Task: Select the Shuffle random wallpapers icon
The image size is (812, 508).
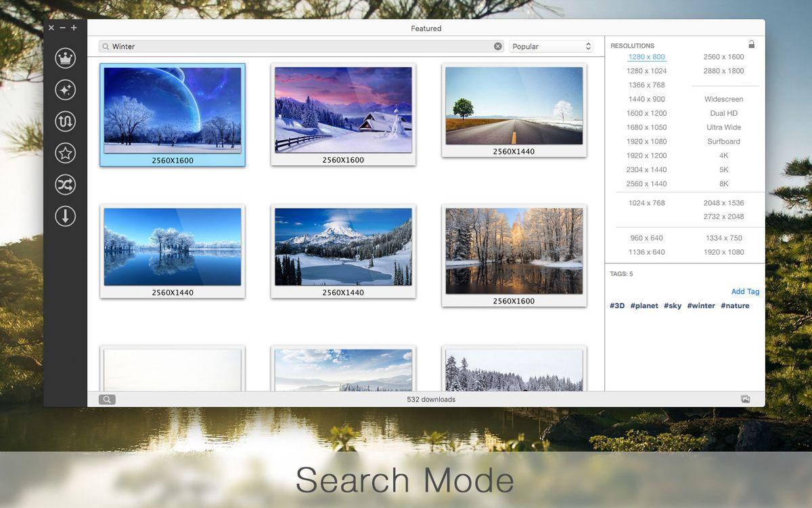Action: 65,185
